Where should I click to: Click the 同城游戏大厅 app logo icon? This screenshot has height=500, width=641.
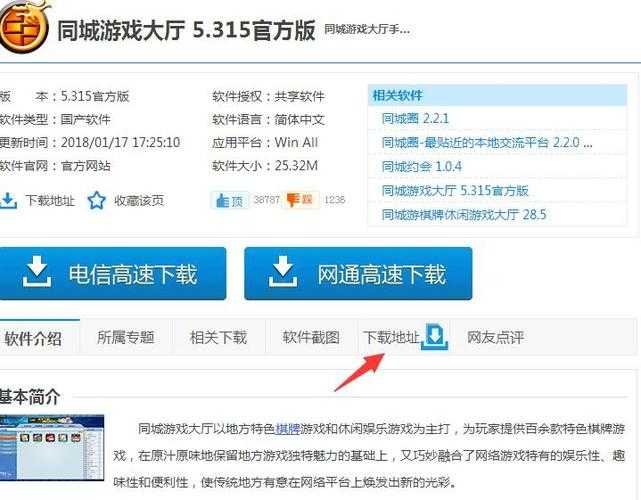24,27
